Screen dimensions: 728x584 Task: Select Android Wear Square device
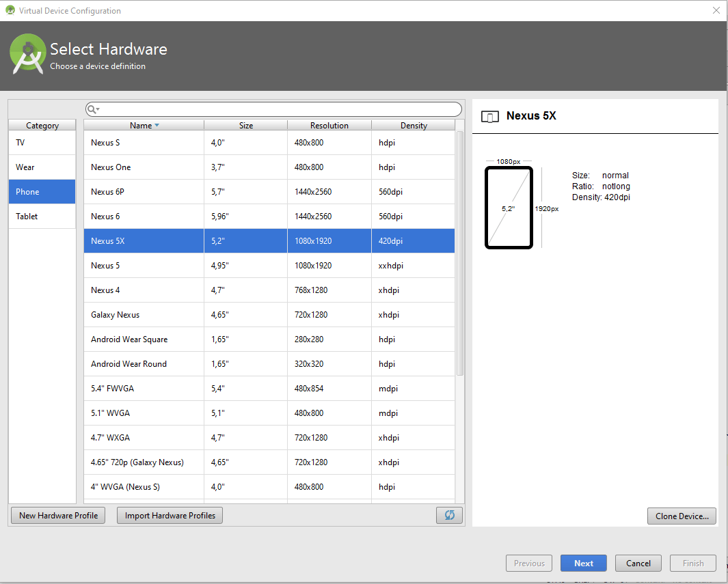tap(269, 339)
